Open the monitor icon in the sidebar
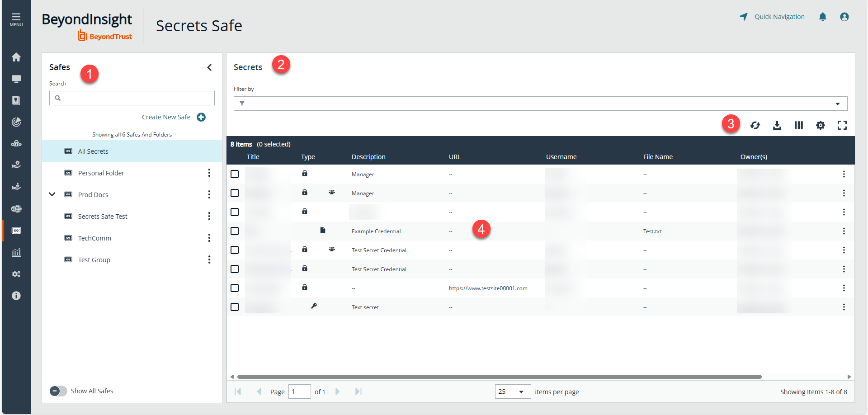This screenshot has height=415, width=868. click(16, 79)
